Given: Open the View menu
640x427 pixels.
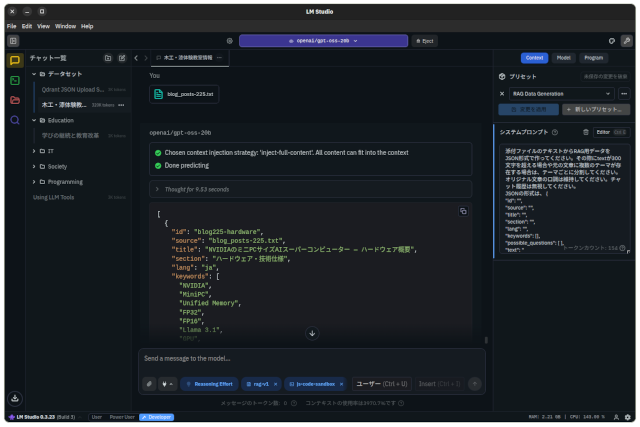Looking at the screenshot, I should (43, 26).
